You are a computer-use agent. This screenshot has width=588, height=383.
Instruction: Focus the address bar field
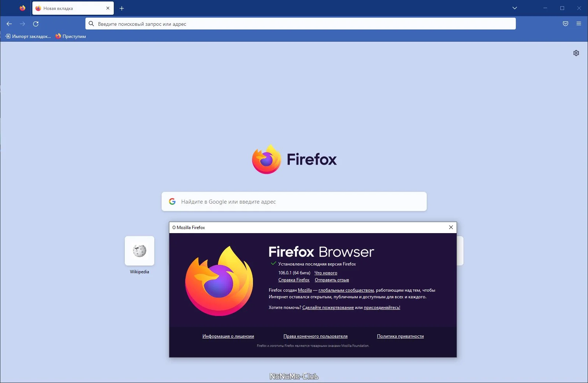[x=300, y=24]
